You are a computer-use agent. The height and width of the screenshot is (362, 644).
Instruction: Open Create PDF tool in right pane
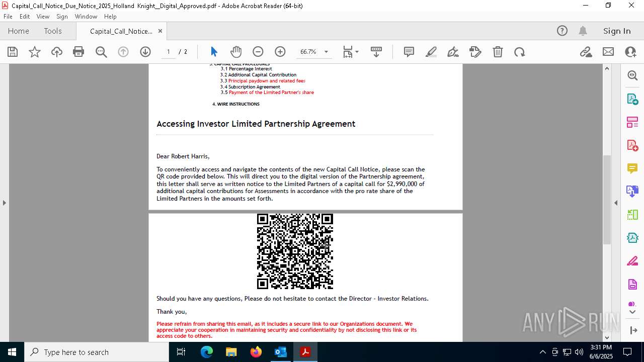(632, 145)
